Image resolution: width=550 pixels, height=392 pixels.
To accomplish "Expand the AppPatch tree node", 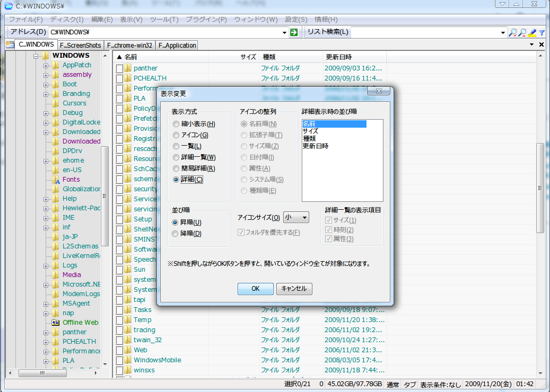I will [x=46, y=66].
